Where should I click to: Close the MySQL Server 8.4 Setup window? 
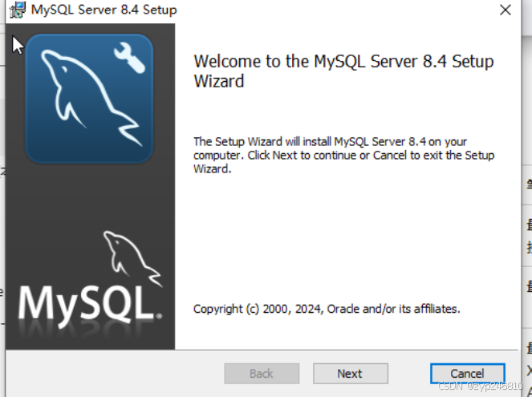(506, 10)
